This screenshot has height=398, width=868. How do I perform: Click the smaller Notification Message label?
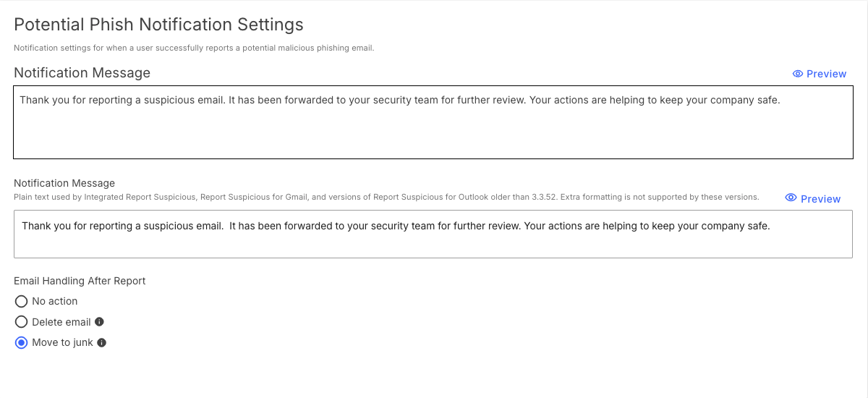point(64,183)
